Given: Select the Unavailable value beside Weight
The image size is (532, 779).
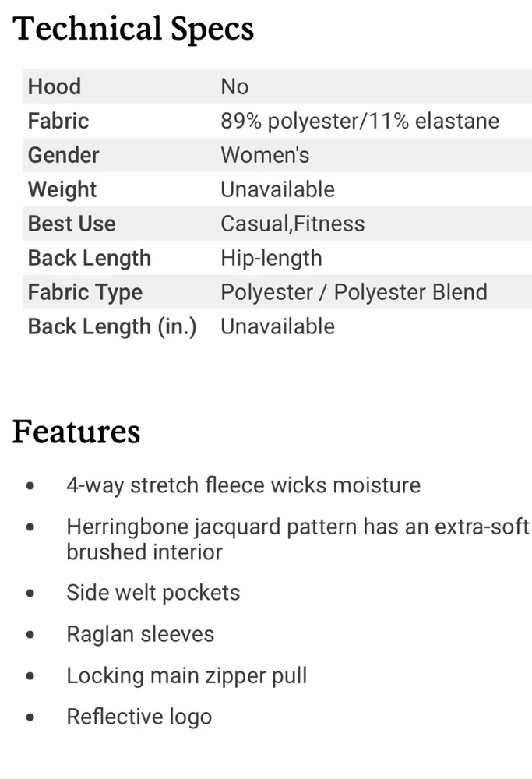Looking at the screenshot, I should 277,189.
